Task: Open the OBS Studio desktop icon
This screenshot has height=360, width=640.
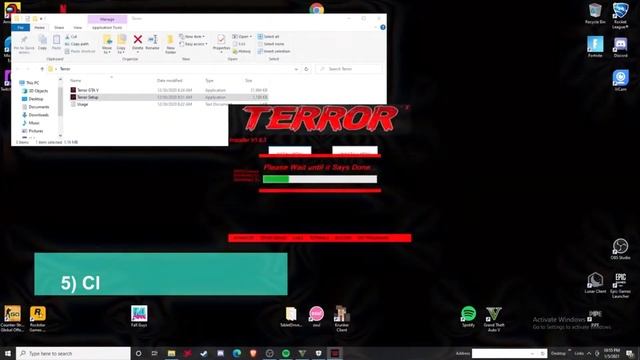Action: click(x=620, y=249)
